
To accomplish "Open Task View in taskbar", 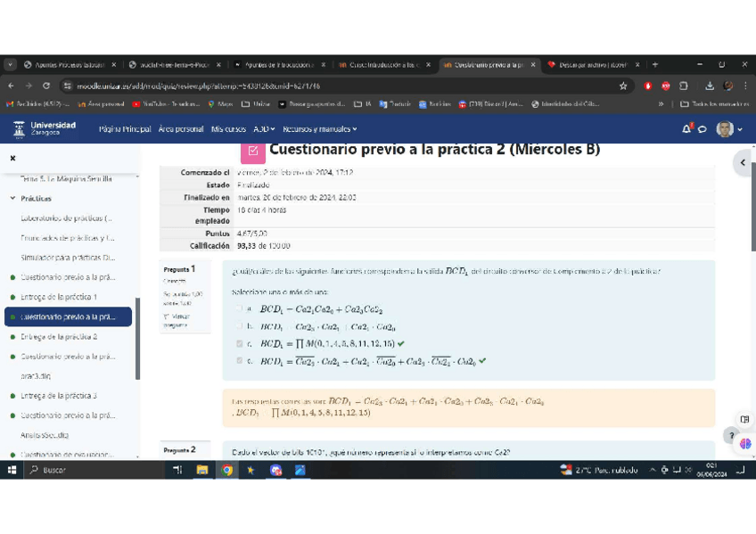I will [177, 470].
